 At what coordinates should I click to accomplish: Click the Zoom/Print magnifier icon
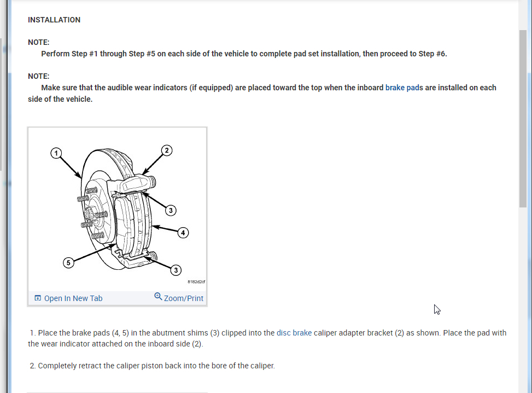coord(158,297)
